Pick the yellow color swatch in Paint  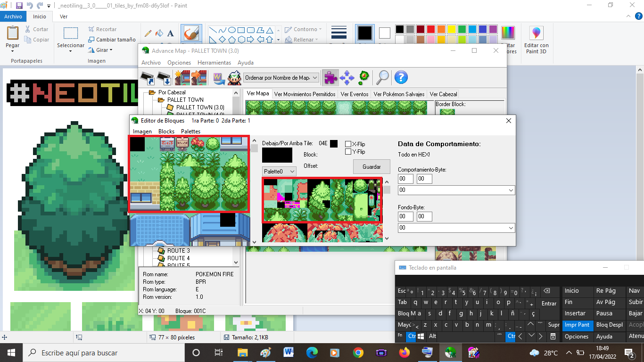(451, 29)
